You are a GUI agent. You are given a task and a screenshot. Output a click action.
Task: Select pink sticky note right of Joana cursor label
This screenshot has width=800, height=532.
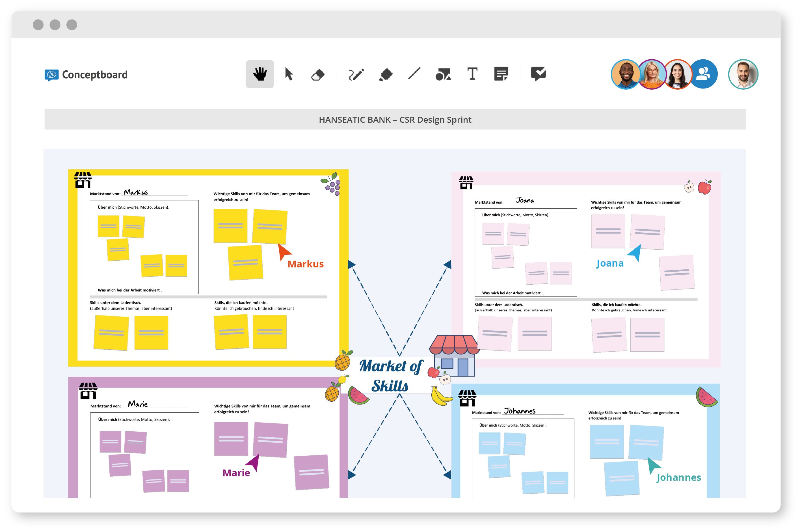[676, 273]
